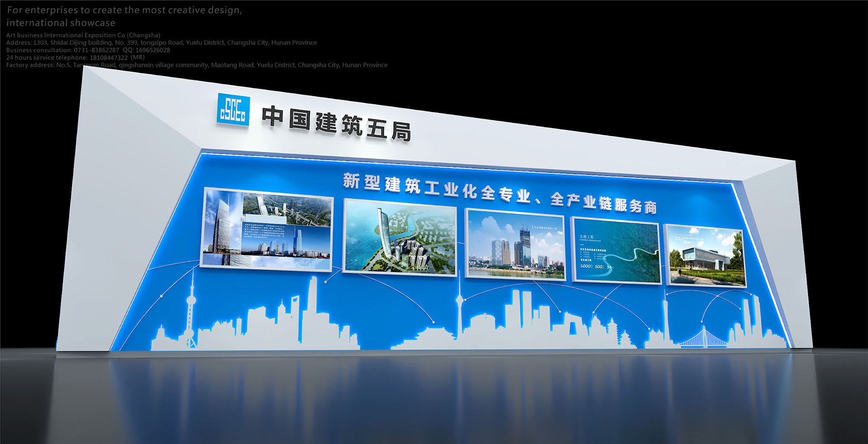
Task: Click the 中国建筑五局 title text
Action: tap(336, 124)
